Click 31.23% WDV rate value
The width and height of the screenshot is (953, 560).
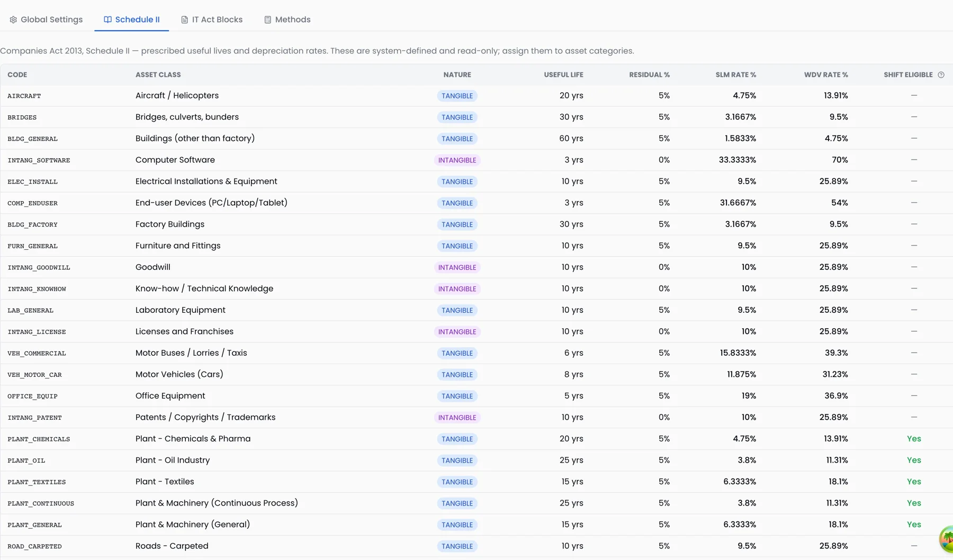click(x=835, y=374)
